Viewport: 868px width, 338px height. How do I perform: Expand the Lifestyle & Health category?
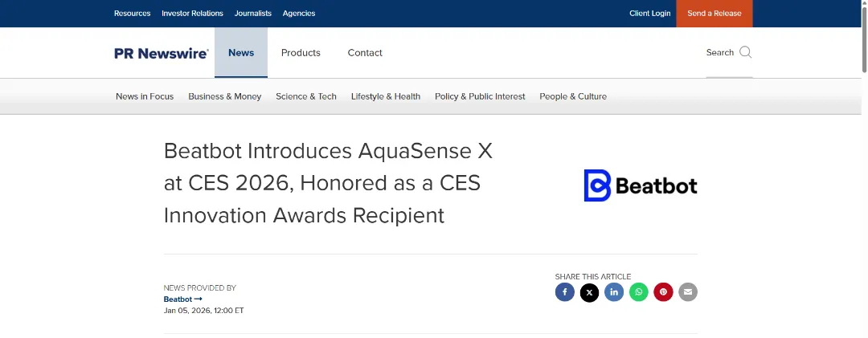coord(386,96)
